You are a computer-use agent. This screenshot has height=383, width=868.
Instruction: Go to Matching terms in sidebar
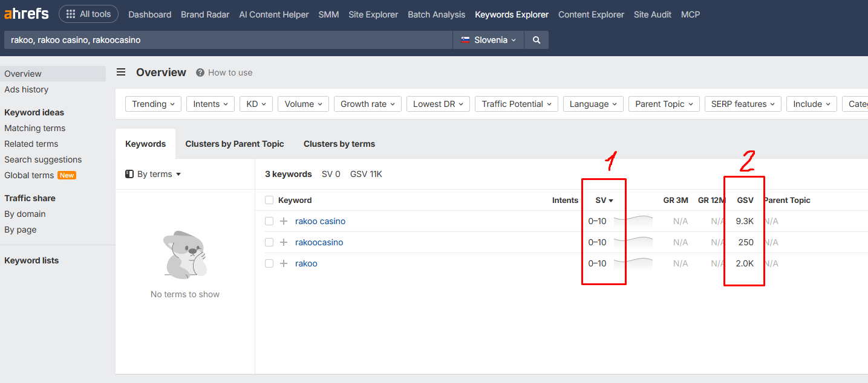pyautogui.click(x=34, y=128)
